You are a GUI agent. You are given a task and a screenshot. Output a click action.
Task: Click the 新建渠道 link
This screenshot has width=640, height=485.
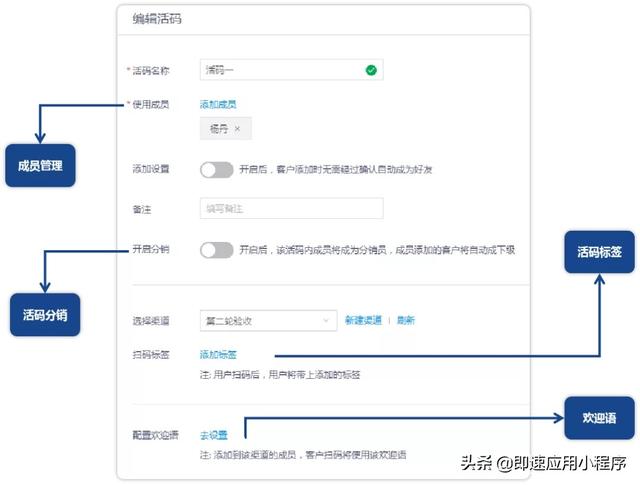tap(363, 320)
